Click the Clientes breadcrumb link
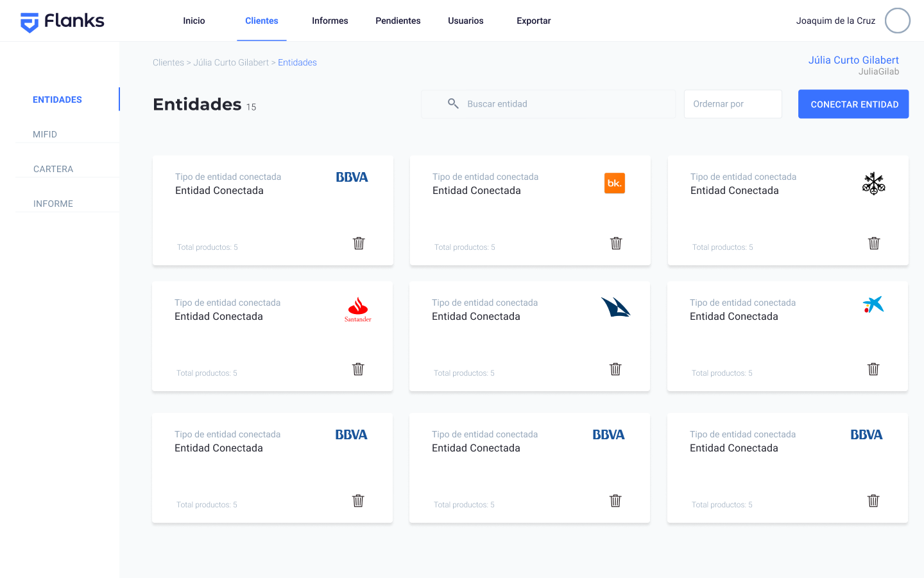 coord(168,62)
